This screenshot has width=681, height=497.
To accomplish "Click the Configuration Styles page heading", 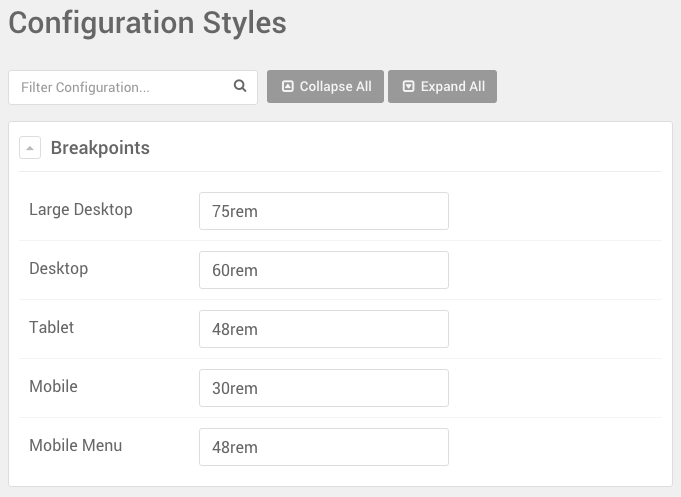I will (147, 24).
